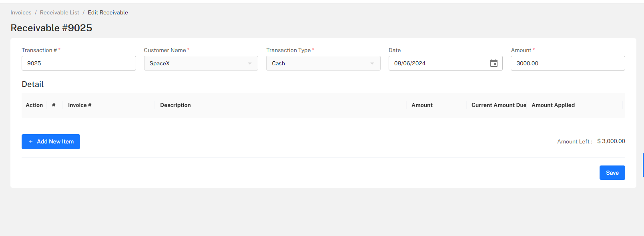Focus the Amount input showing 3000.00
644x236 pixels.
(x=568, y=63)
